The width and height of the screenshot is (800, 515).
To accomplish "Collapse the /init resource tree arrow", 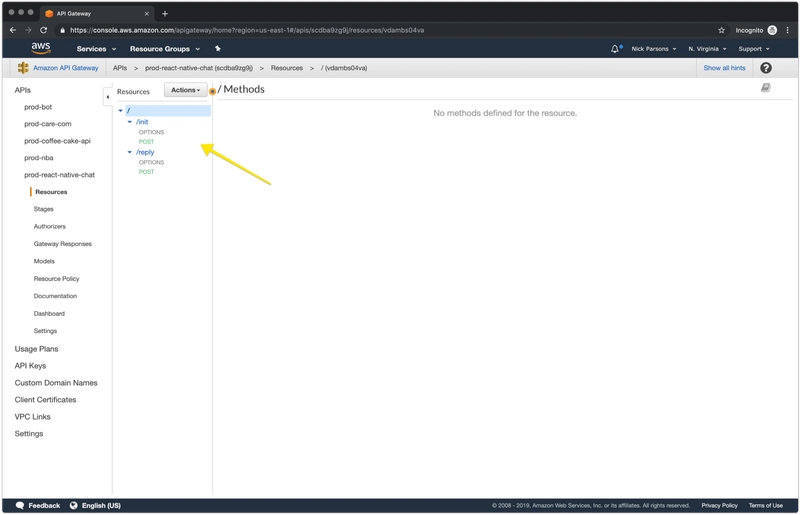I will [130, 122].
